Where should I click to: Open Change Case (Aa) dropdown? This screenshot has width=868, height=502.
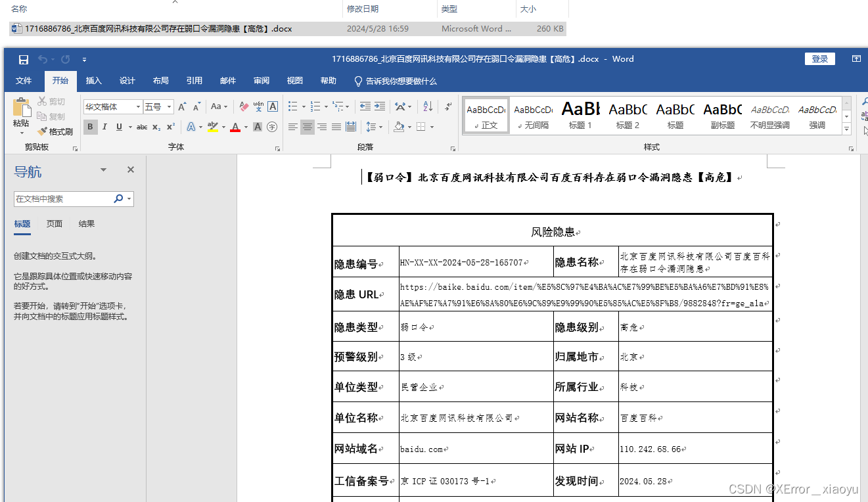[219, 106]
